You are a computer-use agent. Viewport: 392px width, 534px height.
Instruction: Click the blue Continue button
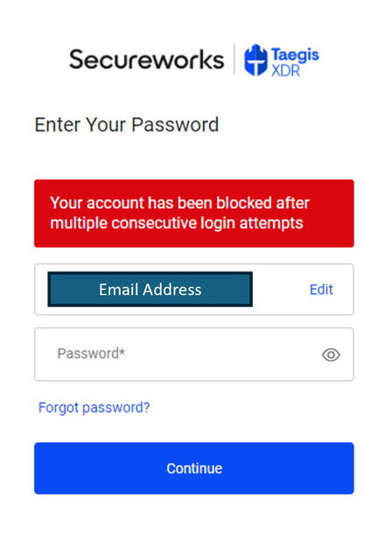tap(194, 468)
